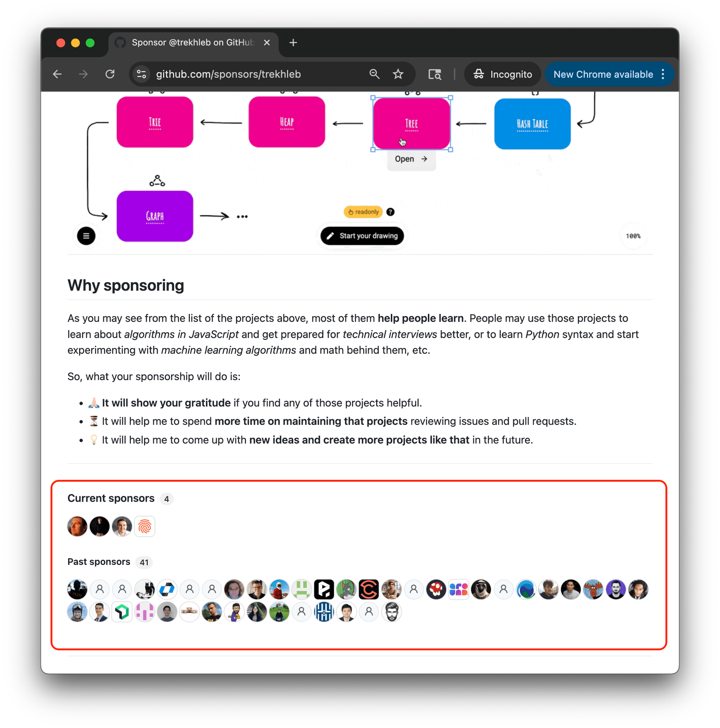Open site information icon beside URL

click(141, 74)
